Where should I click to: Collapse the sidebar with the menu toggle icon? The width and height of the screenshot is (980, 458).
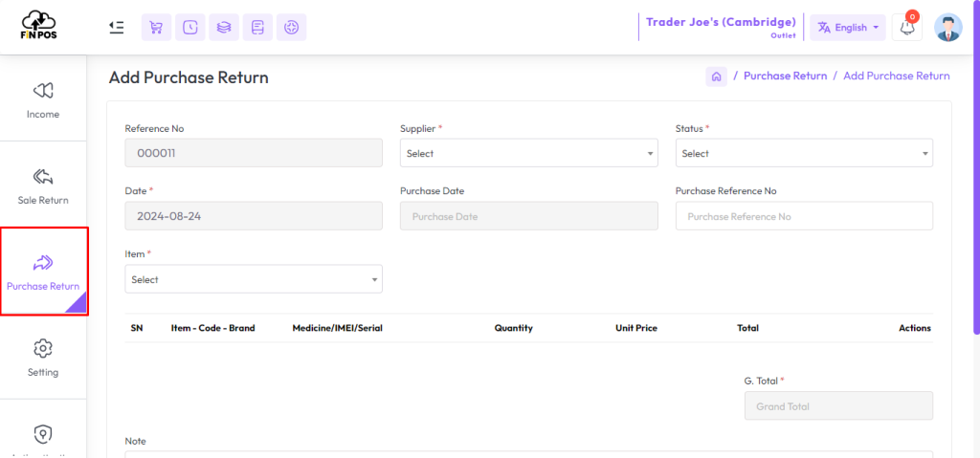click(x=116, y=28)
